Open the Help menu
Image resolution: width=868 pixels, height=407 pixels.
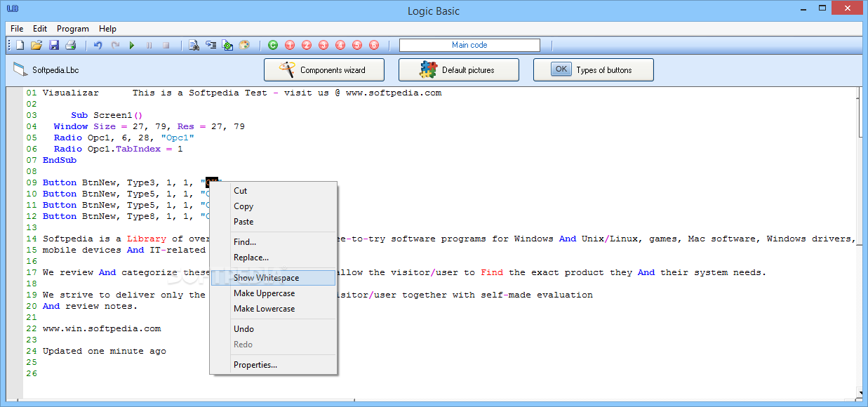coord(107,29)
